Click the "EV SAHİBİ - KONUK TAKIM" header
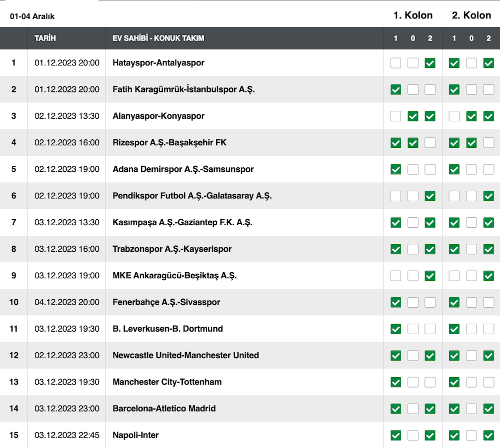 point(158,38)
